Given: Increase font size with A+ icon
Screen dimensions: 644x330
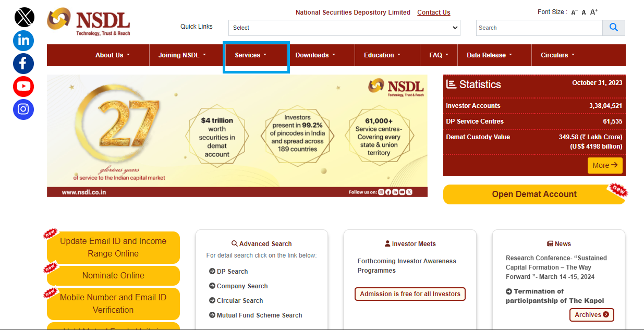Looking at the screenshot, I should click(x=594, y=12).
